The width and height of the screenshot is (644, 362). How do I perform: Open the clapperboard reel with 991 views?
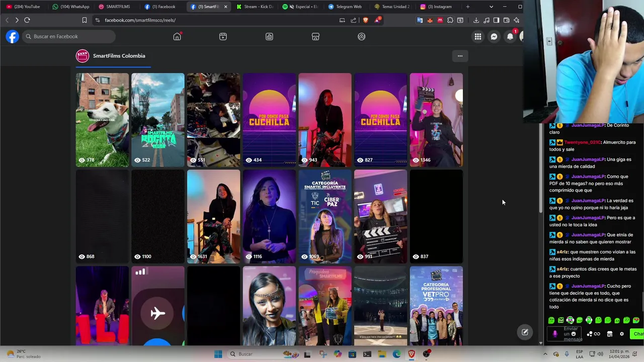pos(380,216)
